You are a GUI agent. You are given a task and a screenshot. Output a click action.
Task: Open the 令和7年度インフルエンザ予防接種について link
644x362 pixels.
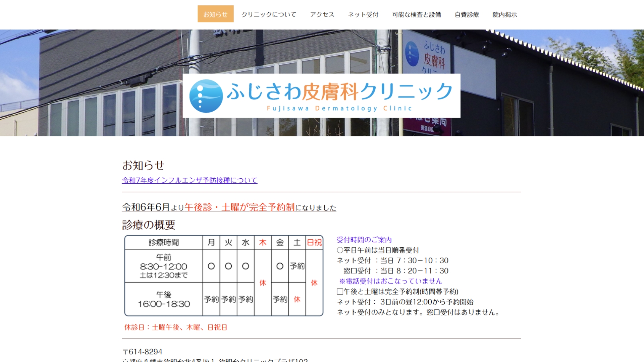[x=190, y=180]
